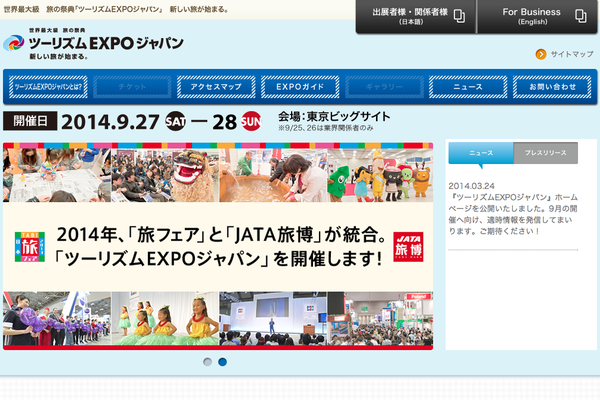The width and height of the screenshot is (600, 400).
Task: Click the mascot characters photo
Action: point(380,175)
